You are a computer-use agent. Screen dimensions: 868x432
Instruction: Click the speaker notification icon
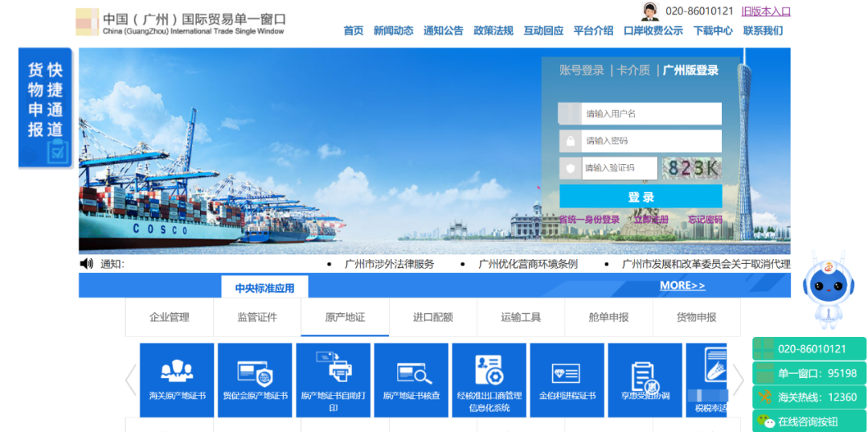pyautogui.click(x=86, y=264)
